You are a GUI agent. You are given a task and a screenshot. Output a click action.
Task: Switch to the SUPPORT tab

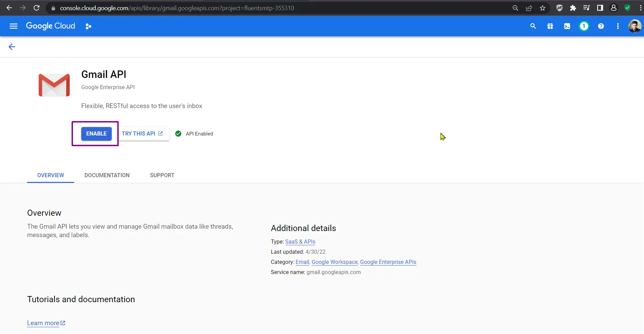[162, 175]
